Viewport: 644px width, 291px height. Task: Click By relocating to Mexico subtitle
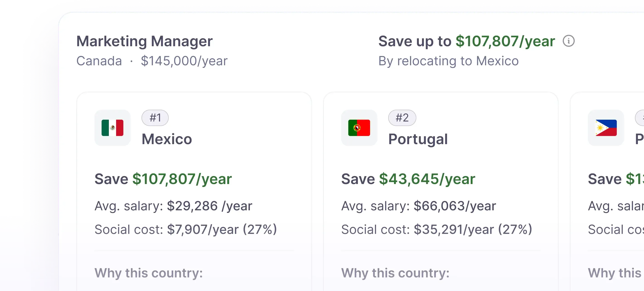click(448, 61)
